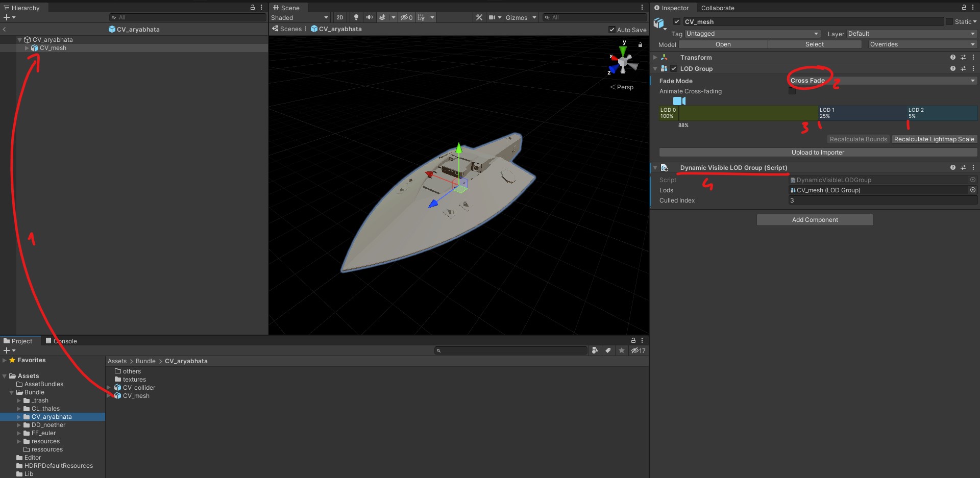Open the Layer dropdown showing Default
Viewport: 980px width, 478px height.
tap(911, 34)
